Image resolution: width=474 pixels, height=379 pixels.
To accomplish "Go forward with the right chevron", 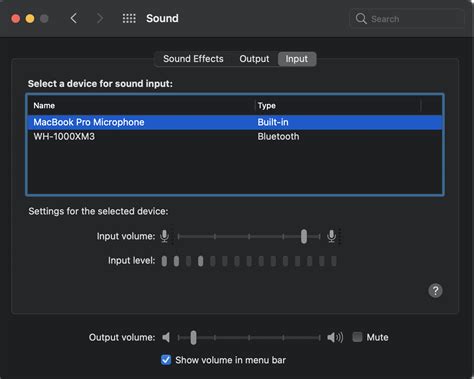I will click(100, 18).
